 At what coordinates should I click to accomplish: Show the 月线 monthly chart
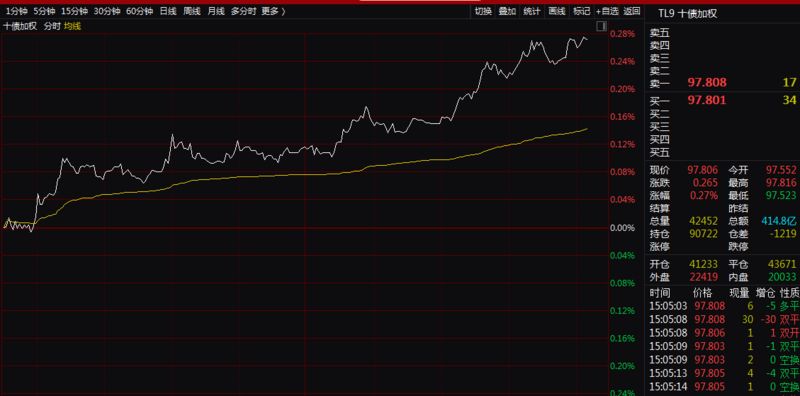[x=216, y=11]
